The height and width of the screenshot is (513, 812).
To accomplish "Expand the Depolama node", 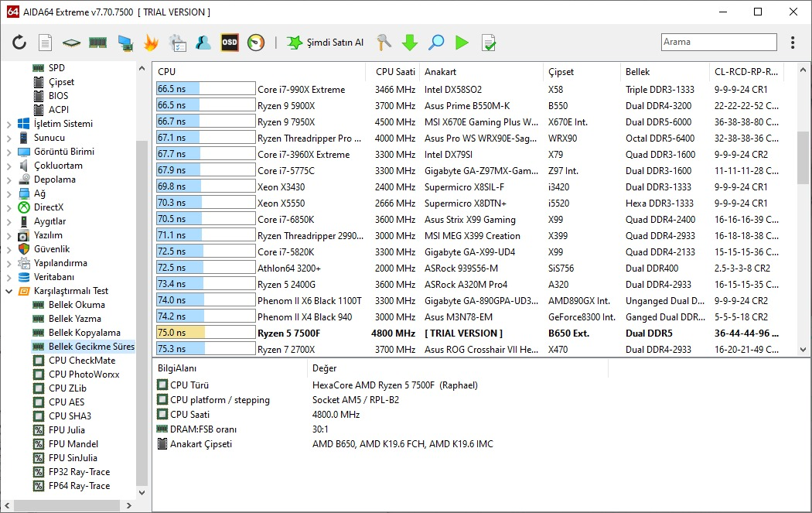I will tap(9, 180).
